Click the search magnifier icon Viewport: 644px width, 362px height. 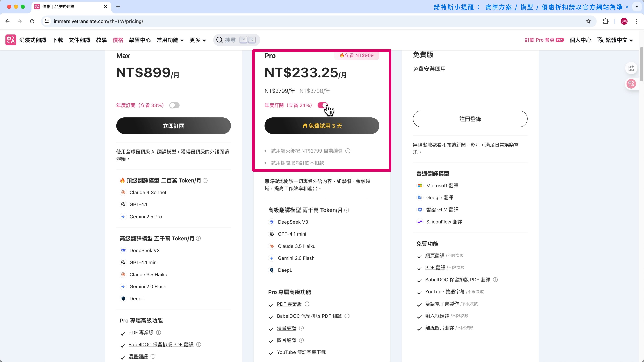(219, 40)
